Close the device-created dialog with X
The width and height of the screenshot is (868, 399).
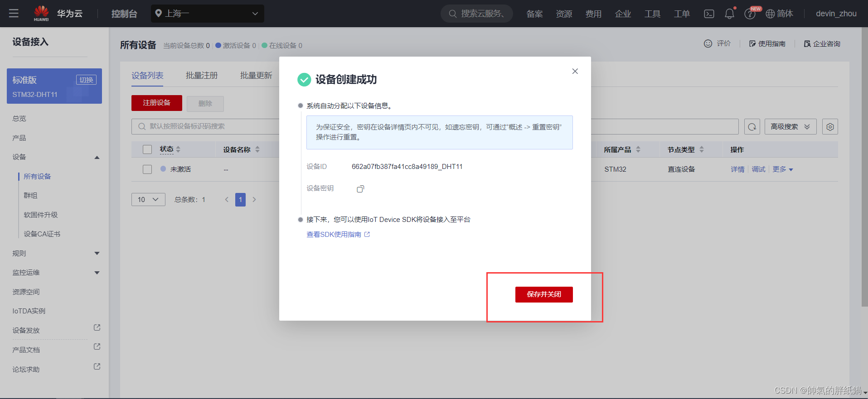pyautogui.click(x=575, y=71)
